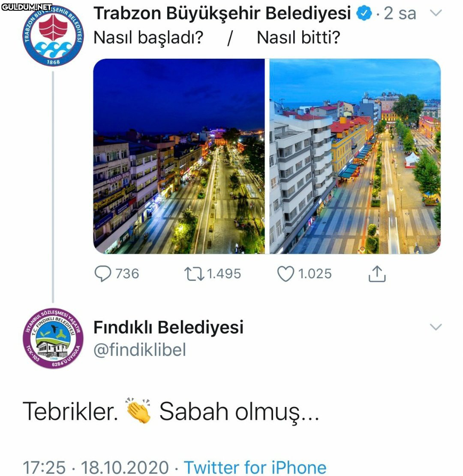Viewport: 463px width, 476px height.
Task: Open the @findiklibel handle
Action: 140,350
